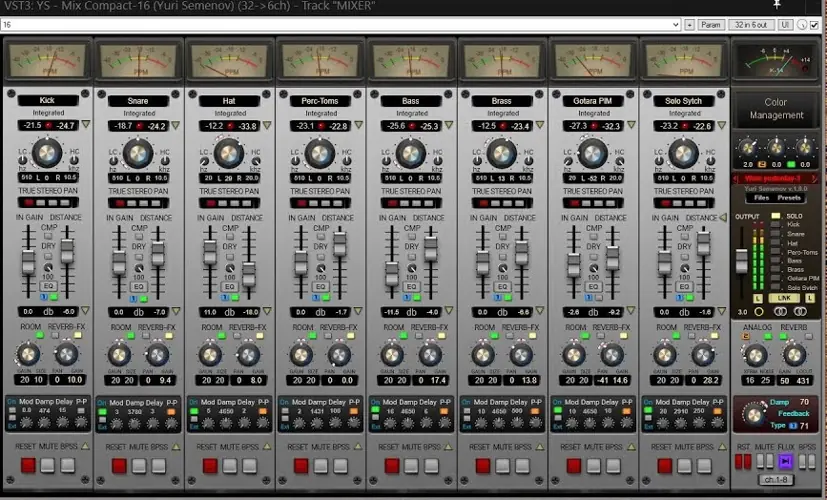827x500 pixels.
Task: Click the Kick channel name field
Action: click(x=48, y=101)
